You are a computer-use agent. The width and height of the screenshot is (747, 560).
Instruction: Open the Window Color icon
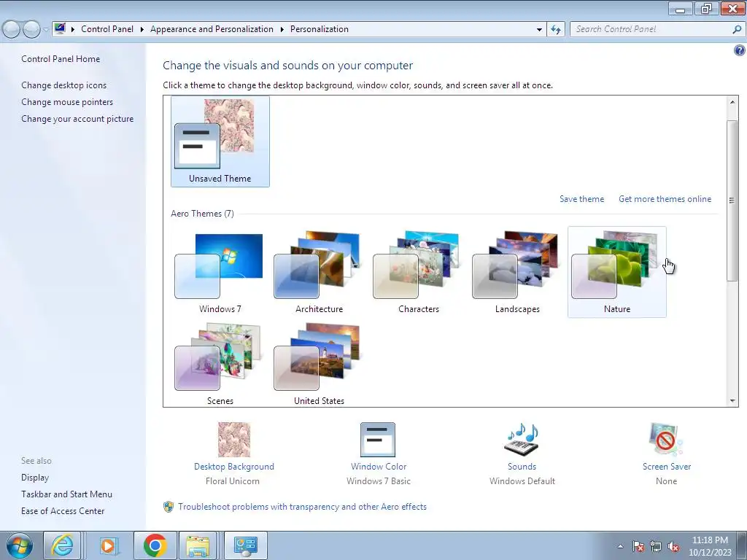378,440
